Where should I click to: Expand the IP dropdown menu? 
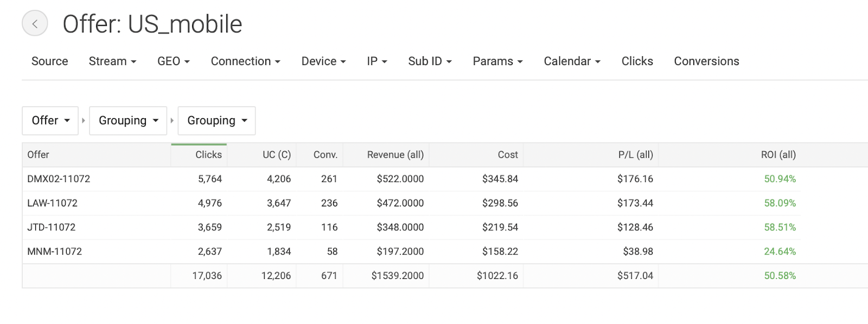377,61
